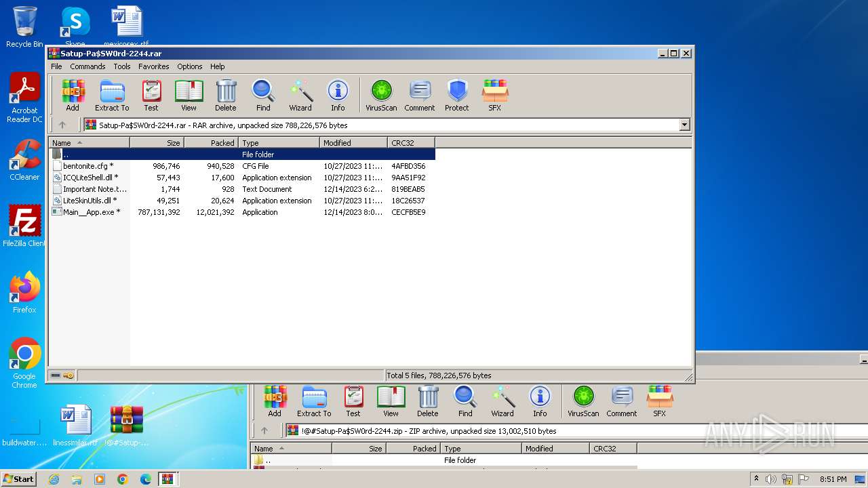The width and height of the screenshot is (868, 488).
Task: Click View icon in background ZIP window
Action: click(x=391, y=401)
